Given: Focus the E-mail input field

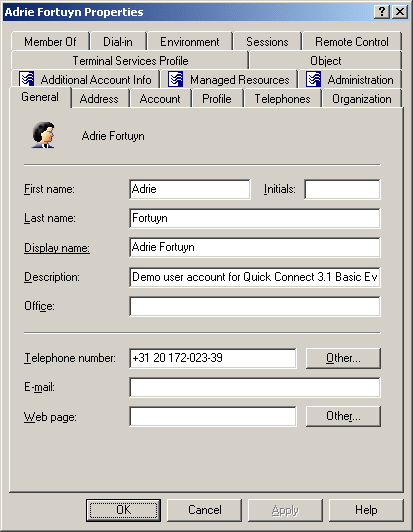Looking at the screenshot, I should click(255, 387).
